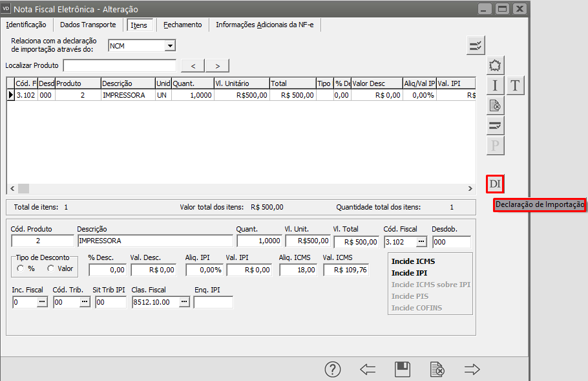Click the '<' previous product button
The height and width of the screenshot is (381, 588).
(x=193, y=65)
